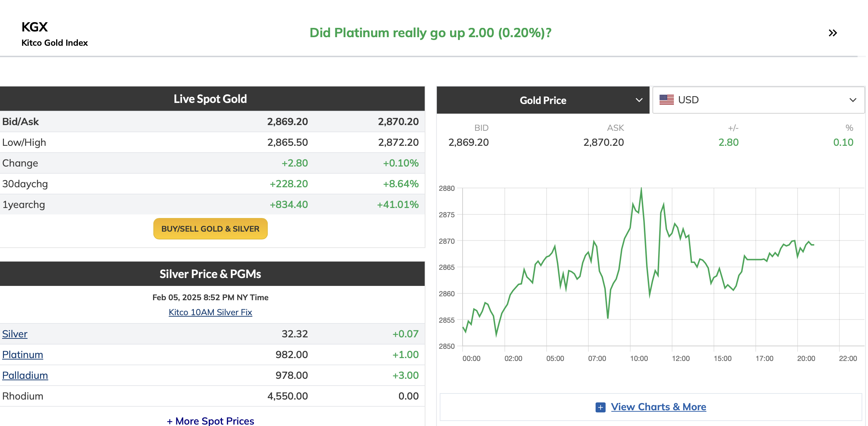Click the gold bid value 2,869.20 in chart panel
The width and height of the screenshot is (868, 426).
pos(468,142)
